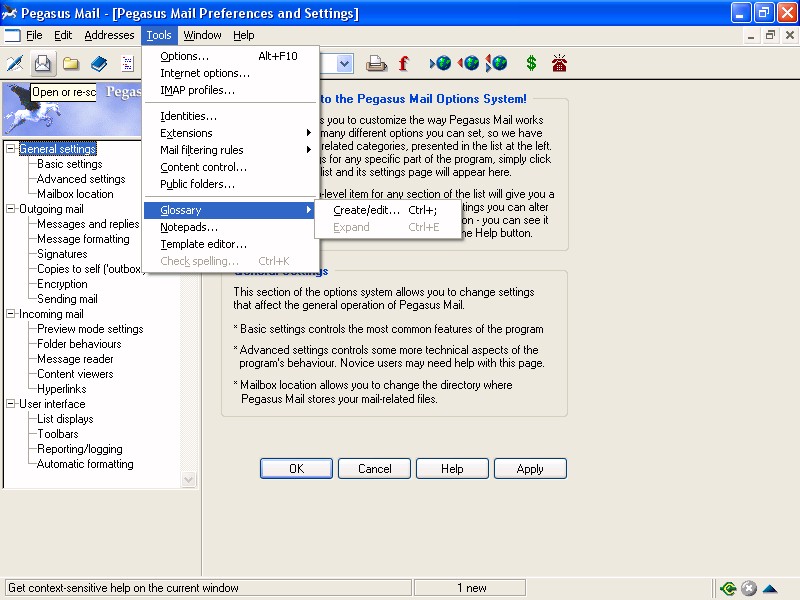The width and height of the screenshot is (800, 600).
Task: Expand the Mail filtering rules submenu
Action: [x=230, y=150]
